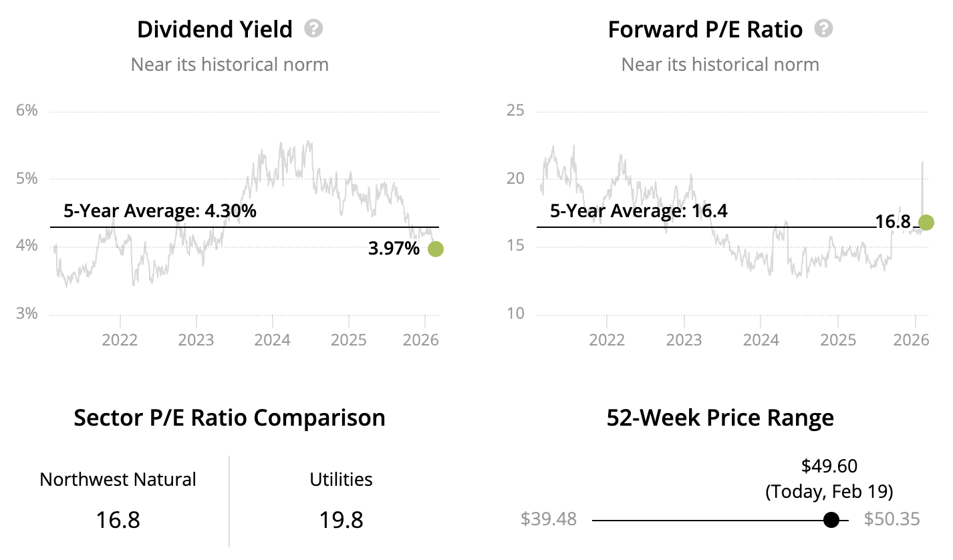Click the $39.48 52-week low price
953x560 pixels.
(548, 519)
